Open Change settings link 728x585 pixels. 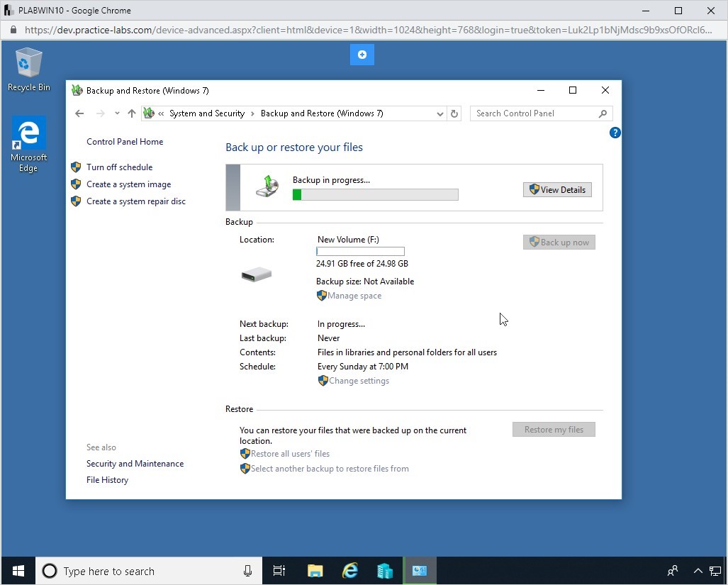[359, 381]
